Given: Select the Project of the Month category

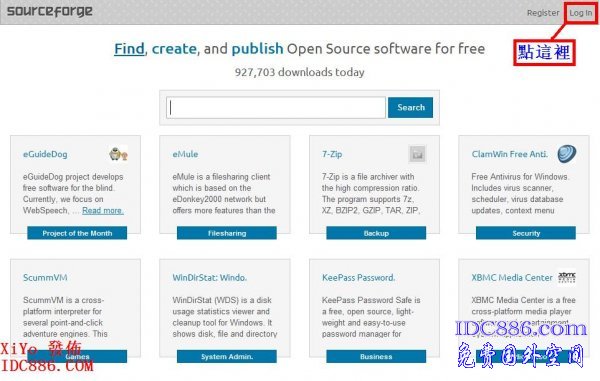Looking at the screenshot, I should (x=77, y=233).
